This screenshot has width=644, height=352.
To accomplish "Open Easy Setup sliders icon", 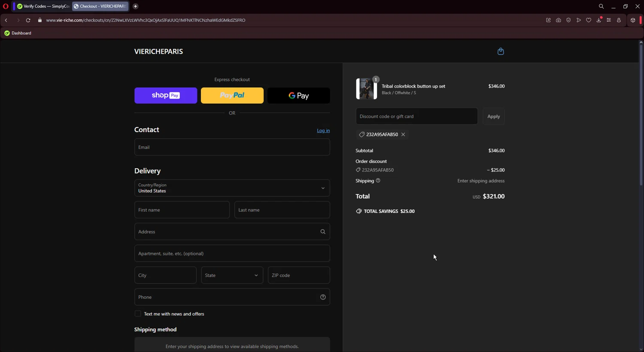I will [609, 20].
